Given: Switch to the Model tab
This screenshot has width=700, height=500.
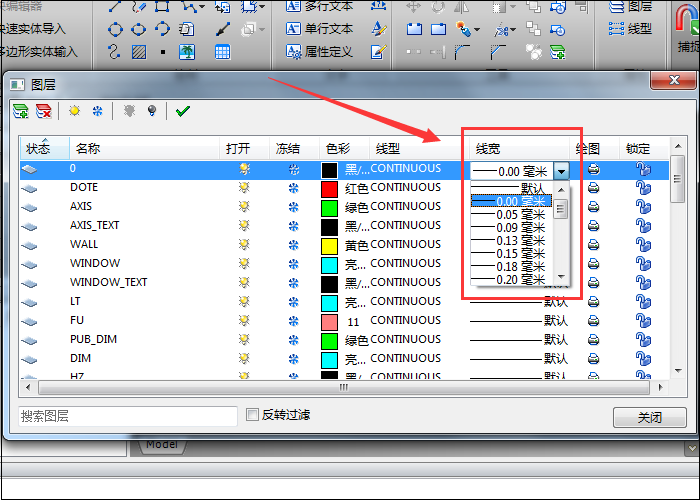Looking at the screenshot, I should 162,445.
